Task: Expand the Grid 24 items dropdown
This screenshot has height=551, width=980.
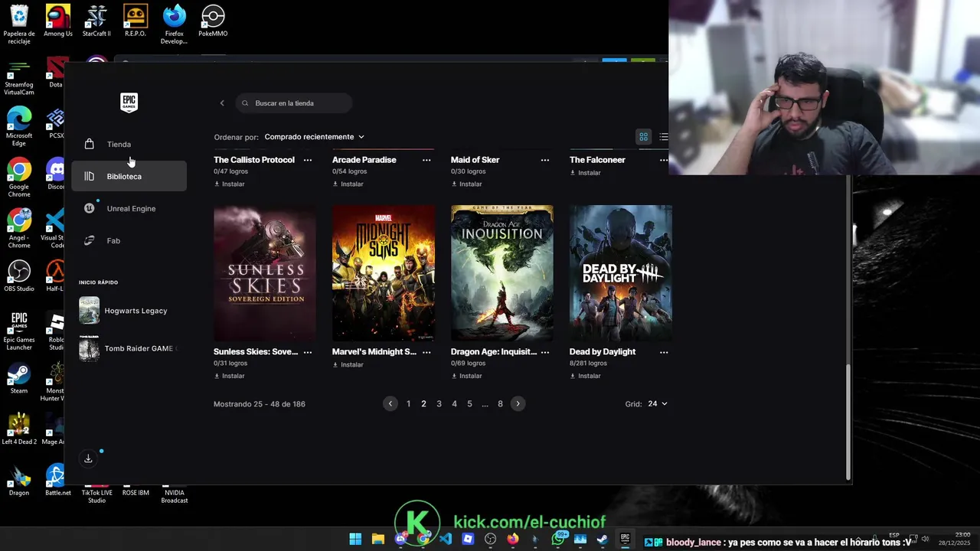Action: 657,404
